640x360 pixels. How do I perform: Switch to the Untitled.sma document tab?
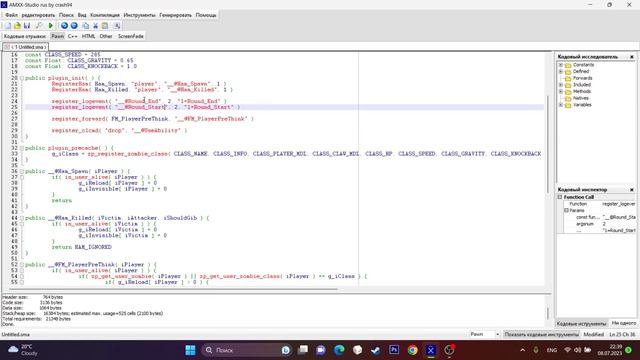(x=29, y=47)
